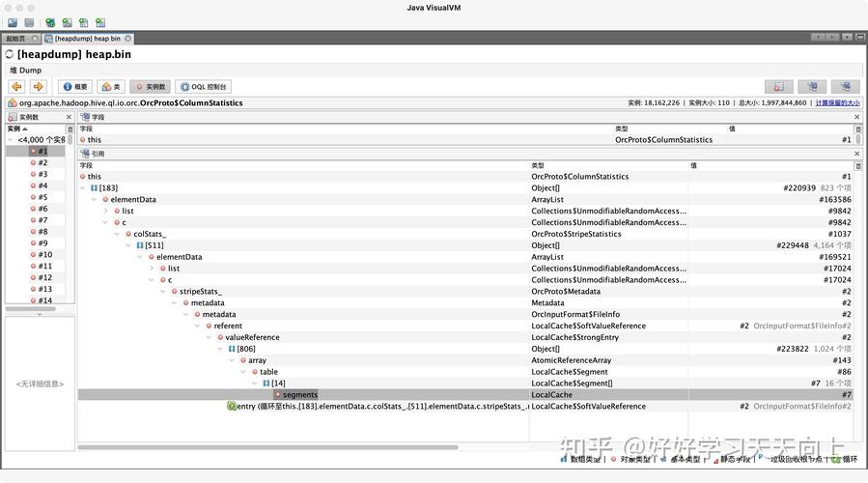Open the OQL 控制台 console
The width and height of the screenshot is (868, 483).
click(x=203, y=86)
